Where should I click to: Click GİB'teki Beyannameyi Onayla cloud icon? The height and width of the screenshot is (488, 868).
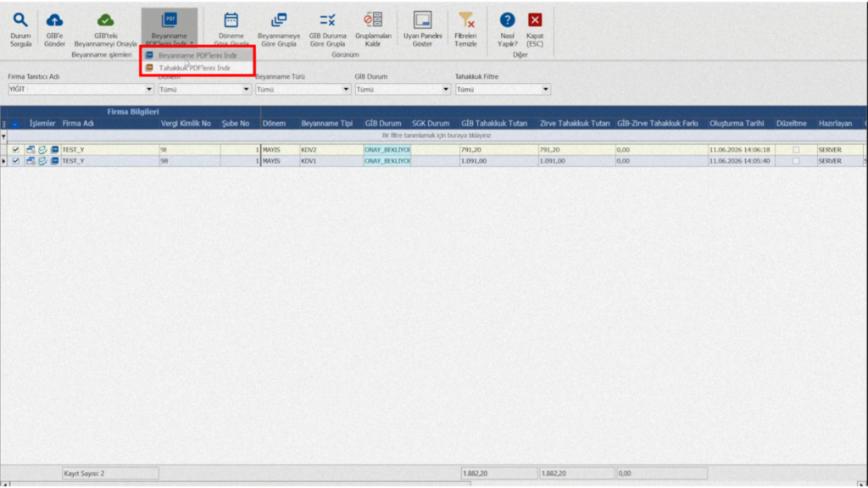pyautogui.click(x=105, y=20)
